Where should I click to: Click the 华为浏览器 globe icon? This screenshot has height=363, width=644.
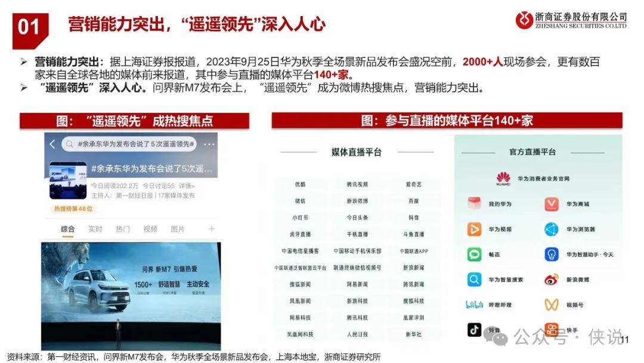click(552, 229)
